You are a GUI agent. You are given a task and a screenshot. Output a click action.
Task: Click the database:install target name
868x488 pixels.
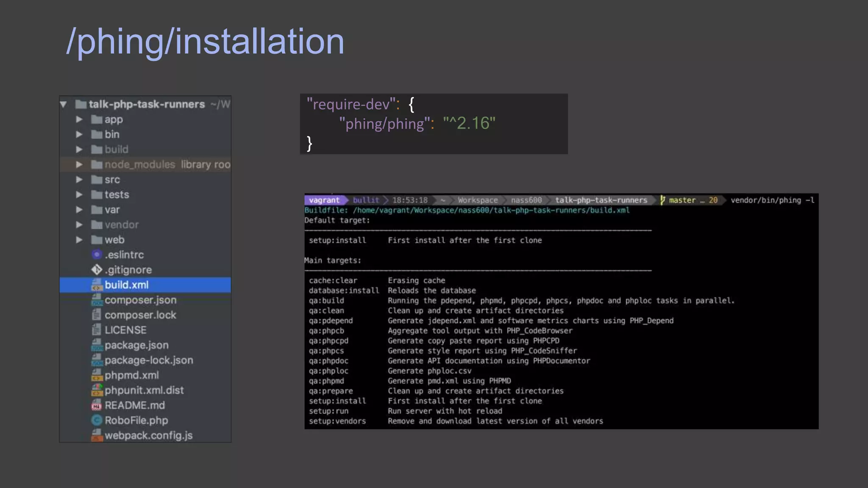[x=344, y=291]
